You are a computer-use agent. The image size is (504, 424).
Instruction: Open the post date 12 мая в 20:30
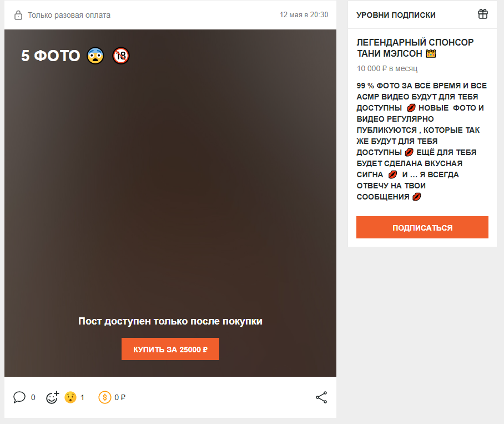point(304,15)
